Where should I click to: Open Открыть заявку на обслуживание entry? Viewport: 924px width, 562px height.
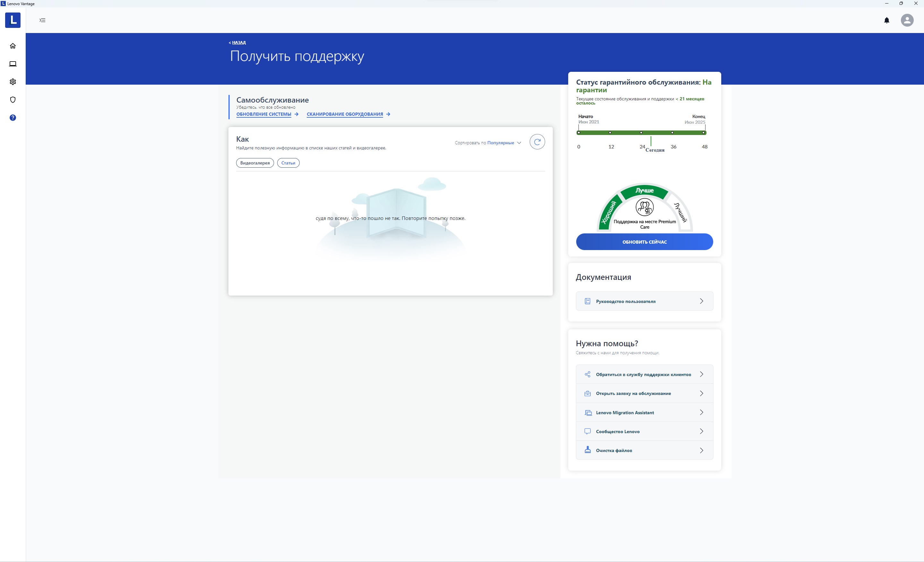click(644, 393)
